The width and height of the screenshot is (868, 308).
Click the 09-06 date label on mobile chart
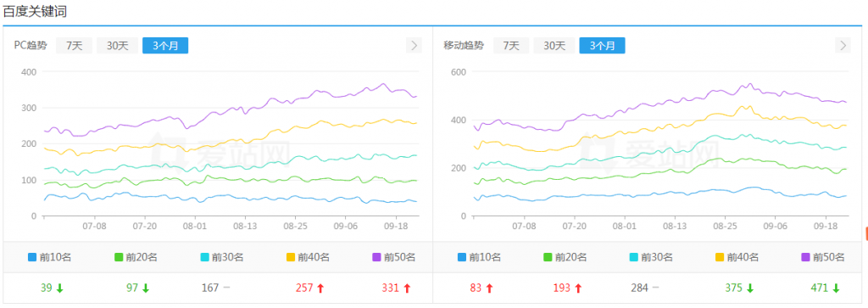point(775,226)
